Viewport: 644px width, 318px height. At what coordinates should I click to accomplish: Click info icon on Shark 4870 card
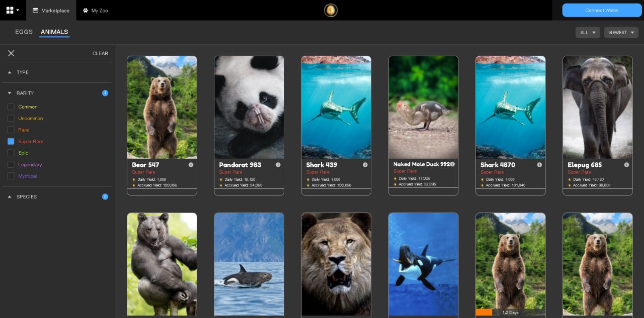pyautogui.click(x=539, y=165)
